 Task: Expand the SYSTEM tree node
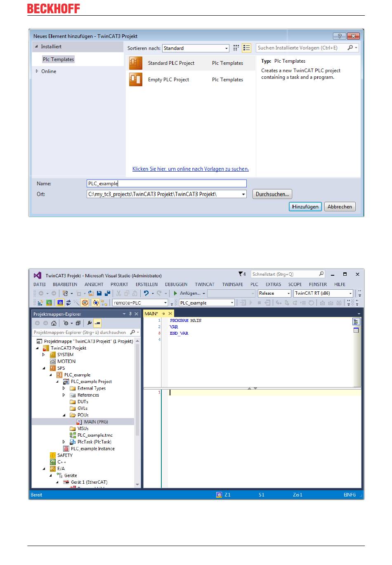pyautogui.click(x=43, y=355)
